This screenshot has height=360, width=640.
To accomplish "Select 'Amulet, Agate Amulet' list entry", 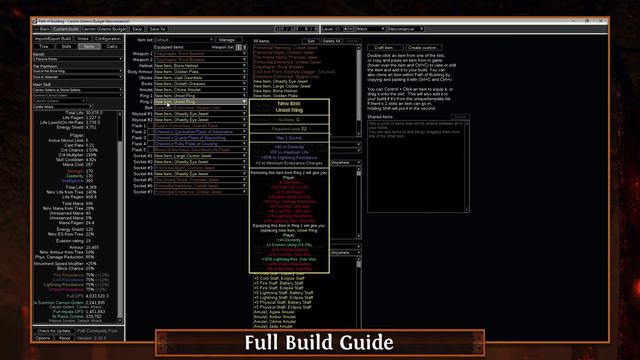I will 274,312.
